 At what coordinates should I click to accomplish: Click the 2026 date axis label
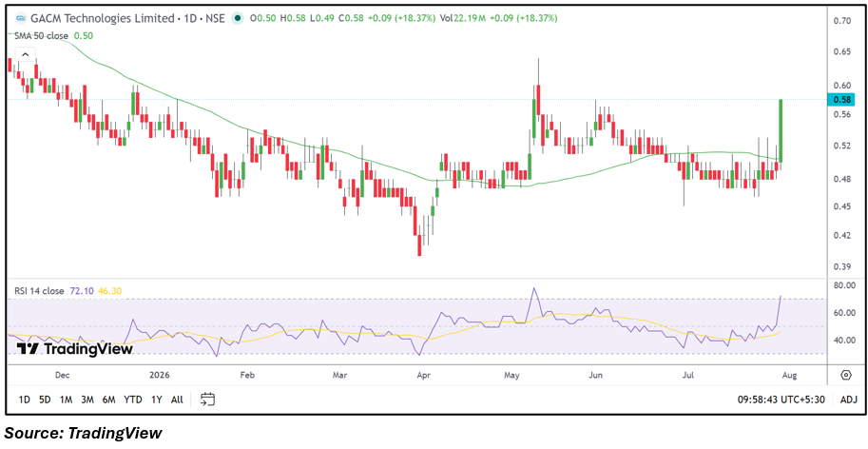tap(159, 376)
